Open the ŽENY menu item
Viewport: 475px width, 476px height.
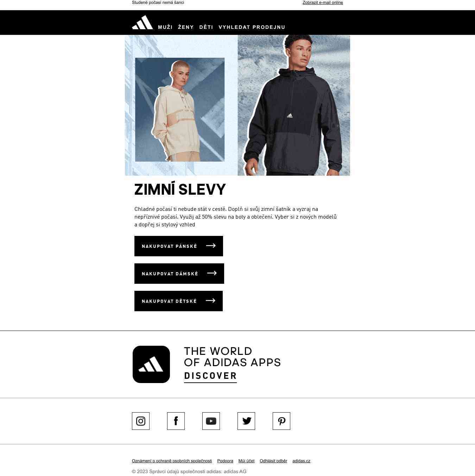click(x=186, y=27)
